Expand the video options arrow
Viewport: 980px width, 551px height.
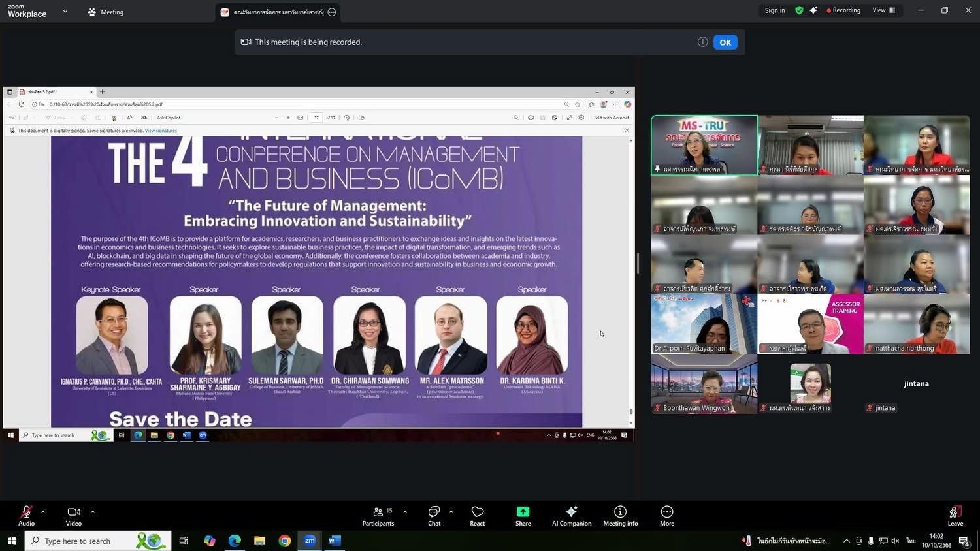click(x=93, y=512)
